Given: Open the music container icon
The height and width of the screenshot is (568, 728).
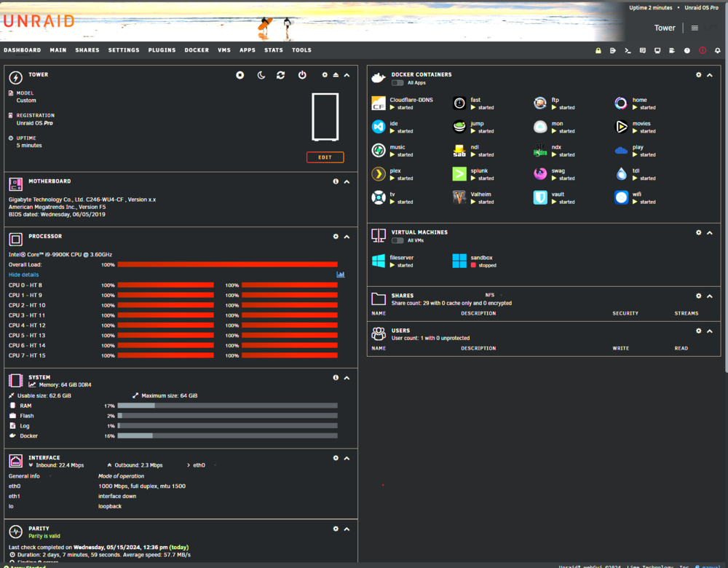Looking at the screenshot, I should point(379,150).
